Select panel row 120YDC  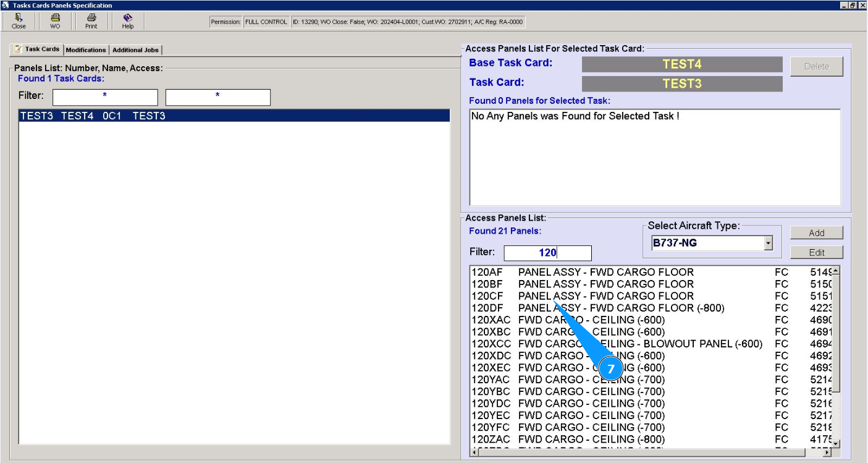coord(651,404)
